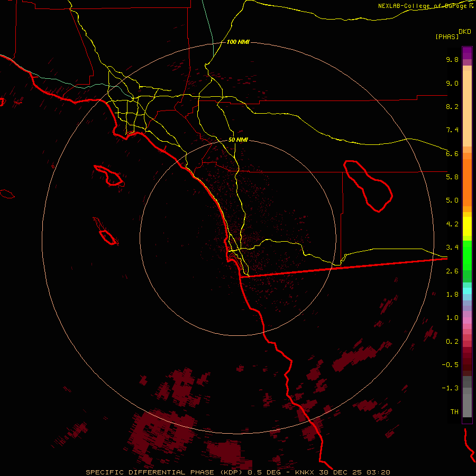Click the 1.0 scale value
The image size is (476, 476).
pyautogui.click(x=452, y=318)
